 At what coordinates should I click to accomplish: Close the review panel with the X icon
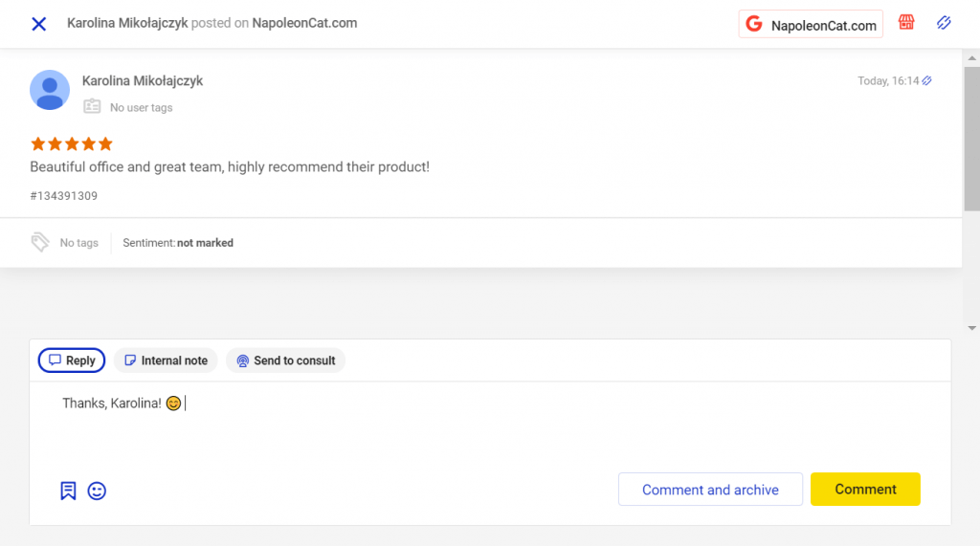[x=38, y=24]
